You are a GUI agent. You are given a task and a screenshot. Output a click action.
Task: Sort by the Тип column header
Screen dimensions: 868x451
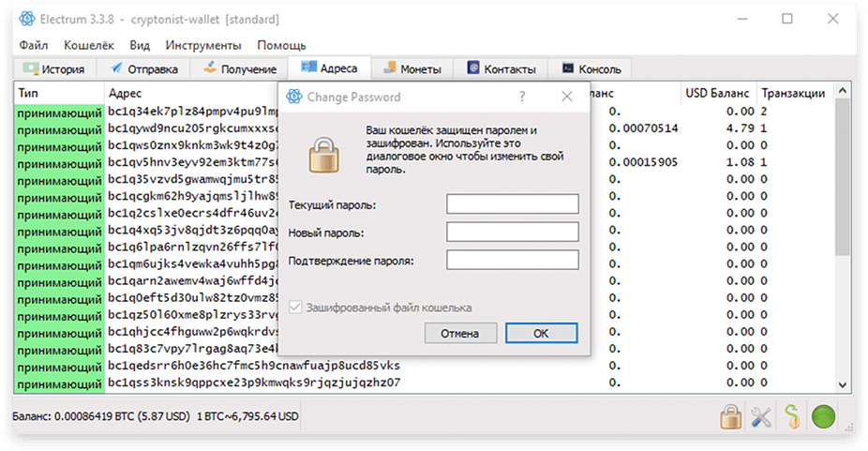point(59,93)
